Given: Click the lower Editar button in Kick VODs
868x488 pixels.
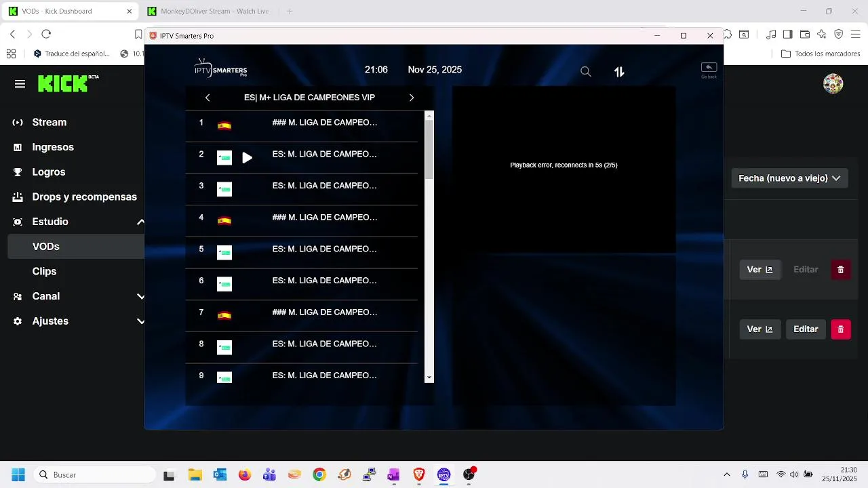Looking at the screenshot, I should tap(806, 329).
